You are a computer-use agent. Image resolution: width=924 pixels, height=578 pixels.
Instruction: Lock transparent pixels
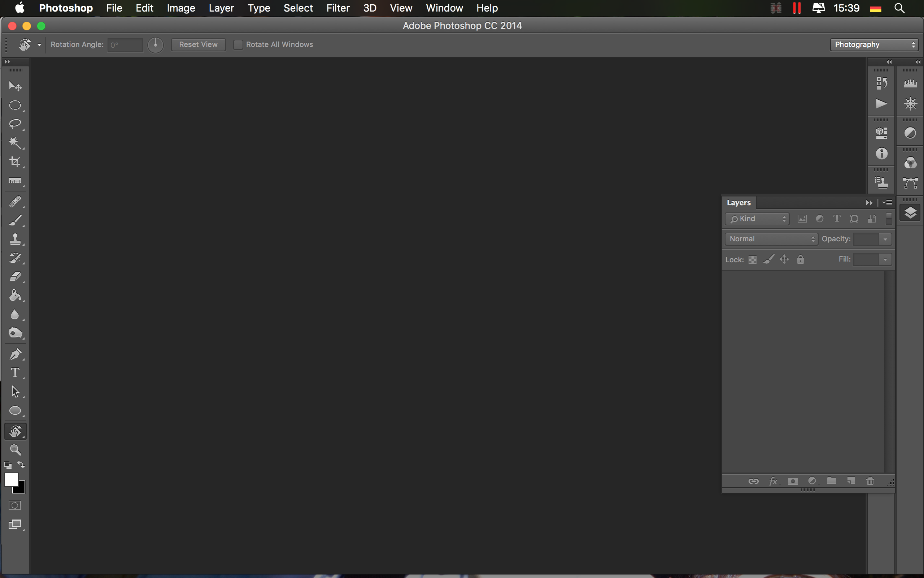tap(752, 260)
